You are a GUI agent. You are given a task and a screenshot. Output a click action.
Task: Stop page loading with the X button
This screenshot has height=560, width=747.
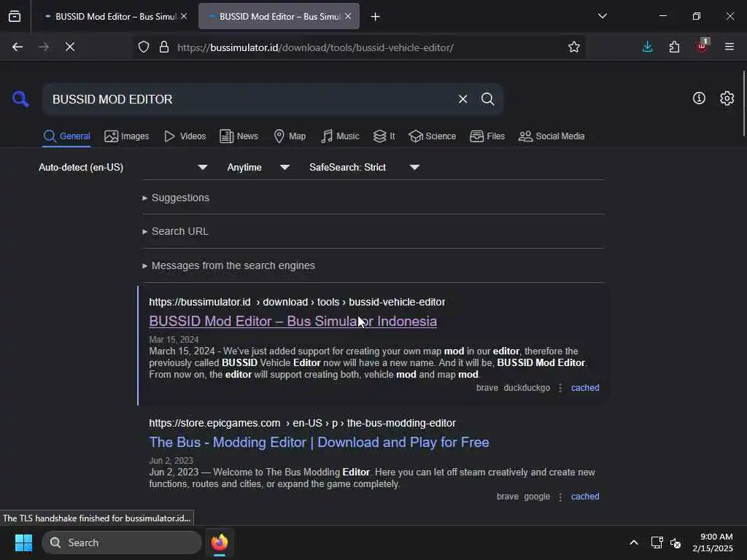(70, 47)
